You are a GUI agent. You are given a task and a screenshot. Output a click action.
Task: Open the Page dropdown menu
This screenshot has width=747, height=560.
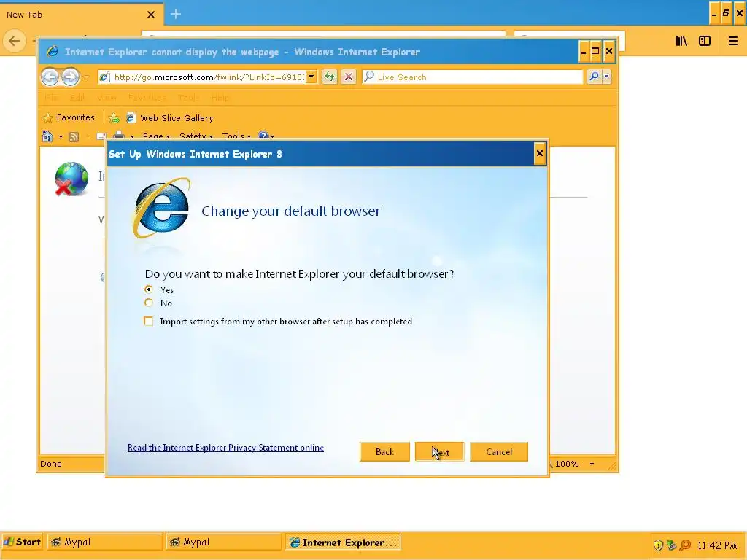[156, 136]
